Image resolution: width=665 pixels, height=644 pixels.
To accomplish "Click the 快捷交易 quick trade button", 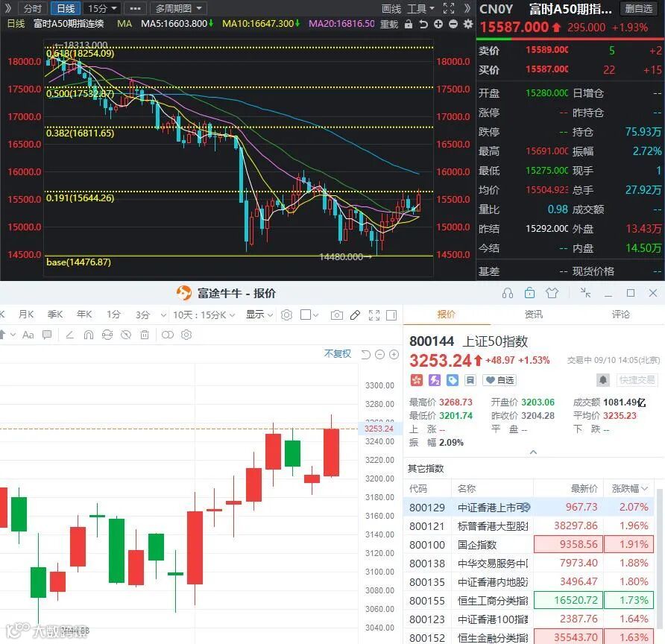I will (x=637, y=380).
